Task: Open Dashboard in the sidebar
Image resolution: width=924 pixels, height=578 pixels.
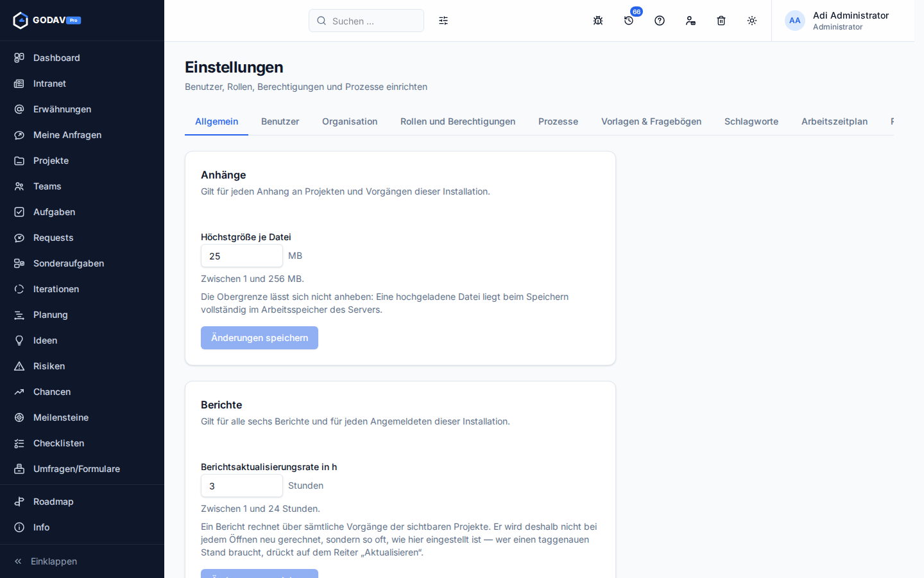Action: click(x=82, y=58)
